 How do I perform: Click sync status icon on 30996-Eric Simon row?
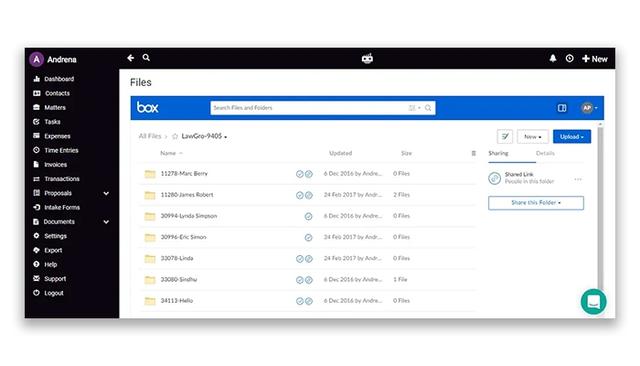308,238
